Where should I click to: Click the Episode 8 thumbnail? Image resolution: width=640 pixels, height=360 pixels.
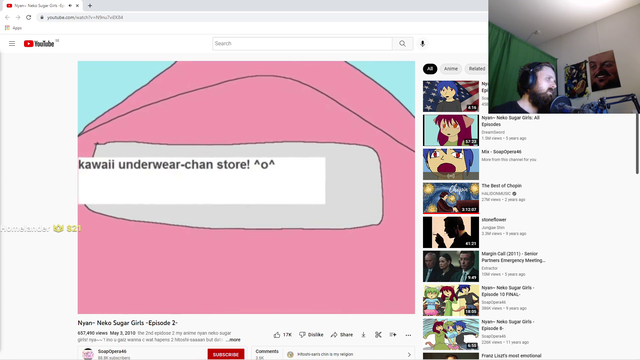point(451,334)
